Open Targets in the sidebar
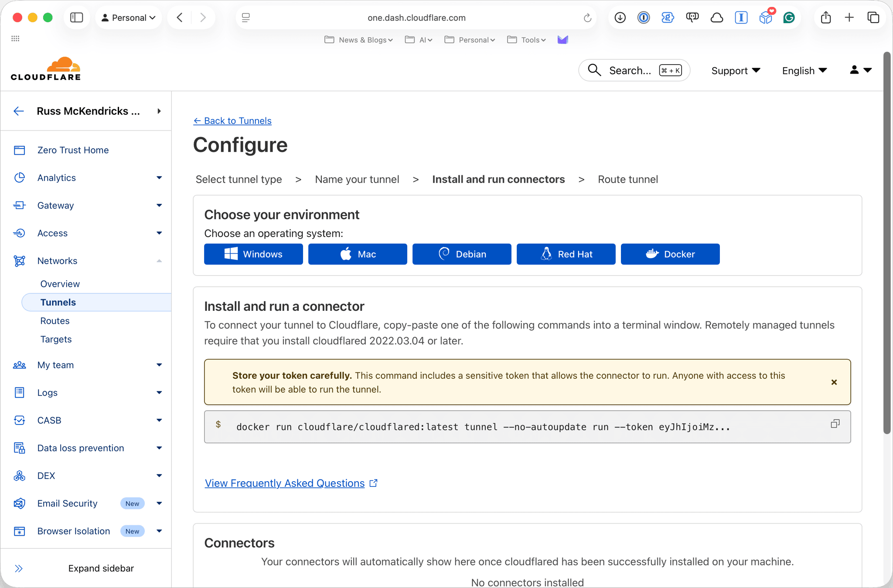The width and height of the screenshot is (893, 588). [x=56, y=339]
